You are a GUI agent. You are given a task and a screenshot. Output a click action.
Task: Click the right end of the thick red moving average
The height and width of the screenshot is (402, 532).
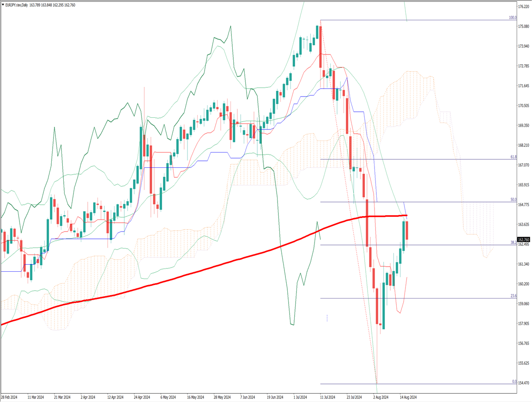click(405, 215)
